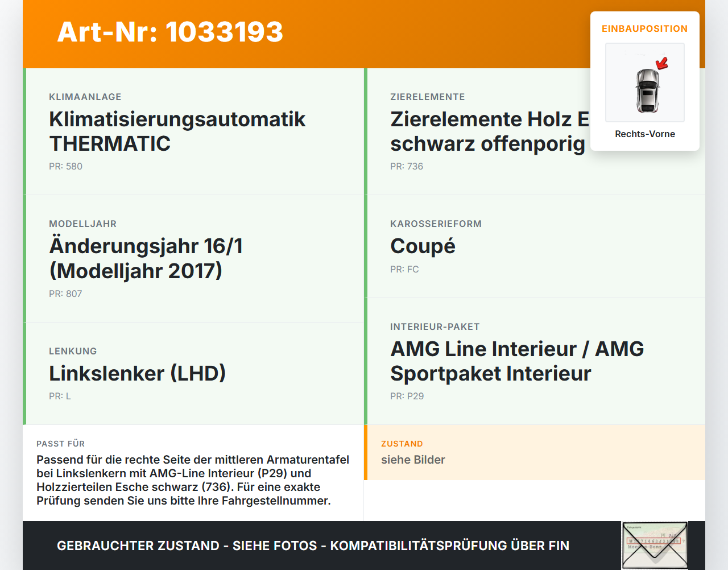Screen dimensions: 728x570
Task: Click the EINBAUPOSITION heading
Action: (x=645, y=29)
